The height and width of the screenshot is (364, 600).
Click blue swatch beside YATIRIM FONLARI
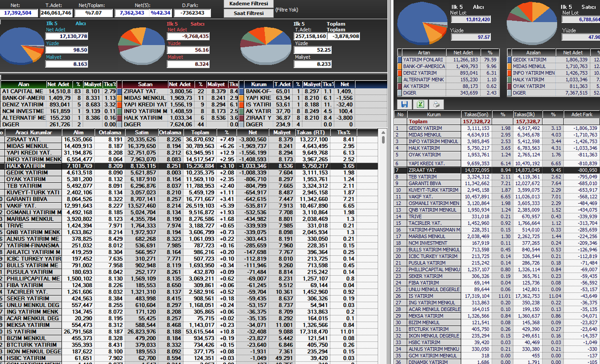[399, 59]
